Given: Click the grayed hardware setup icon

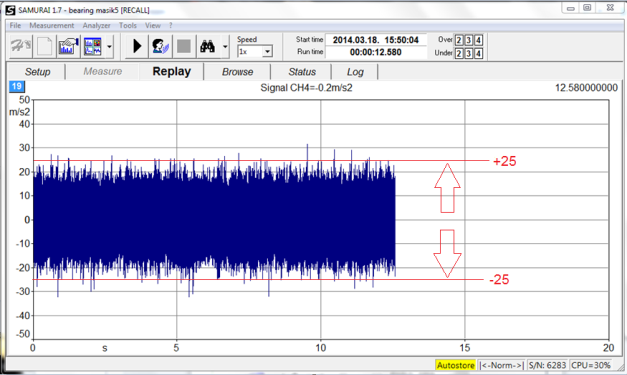Looking at the screenshot, I should (20, 46).
